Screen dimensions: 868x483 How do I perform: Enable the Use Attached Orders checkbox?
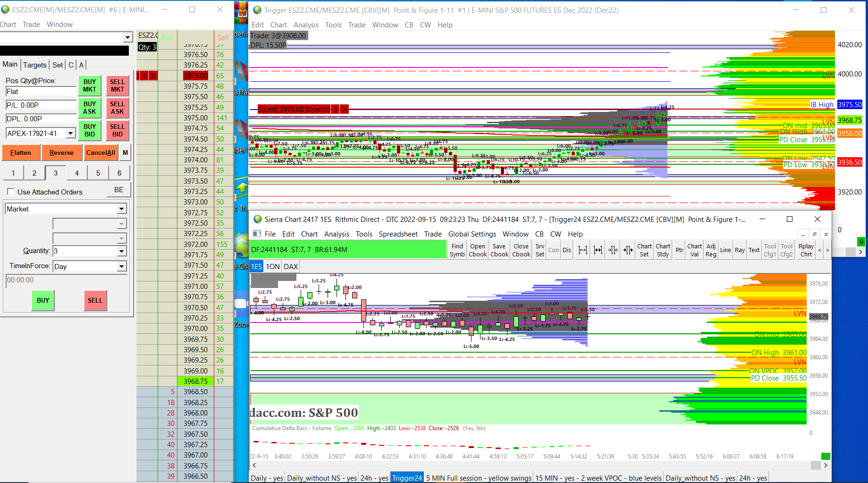(x=11, y=192)
